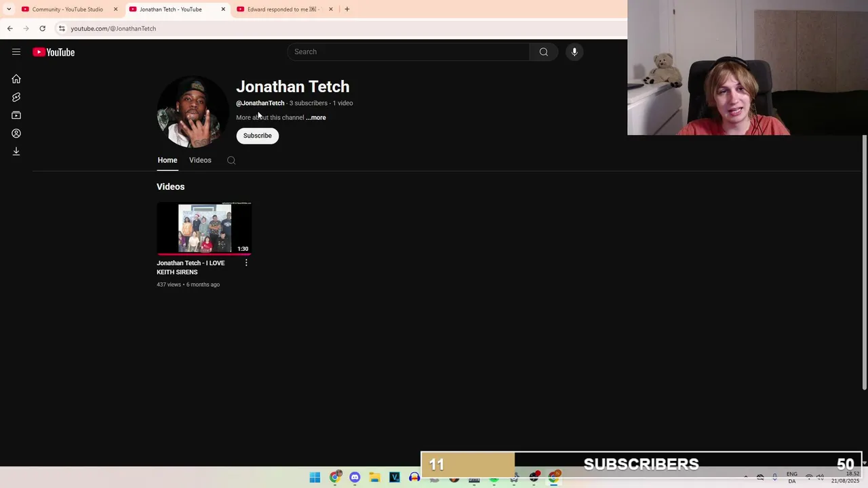The image size is (868, 488).
Task: Click the Videos section heading
Action: pos(171,187)
